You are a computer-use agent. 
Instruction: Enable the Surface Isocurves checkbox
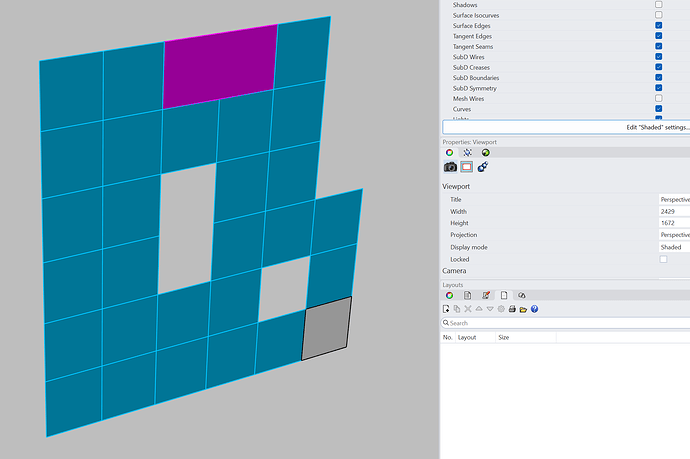[658, 15]
